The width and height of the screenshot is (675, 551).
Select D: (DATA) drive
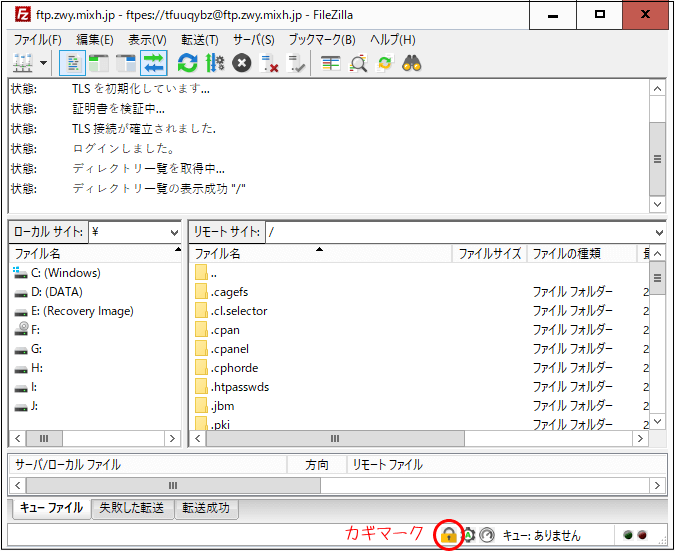48,292
